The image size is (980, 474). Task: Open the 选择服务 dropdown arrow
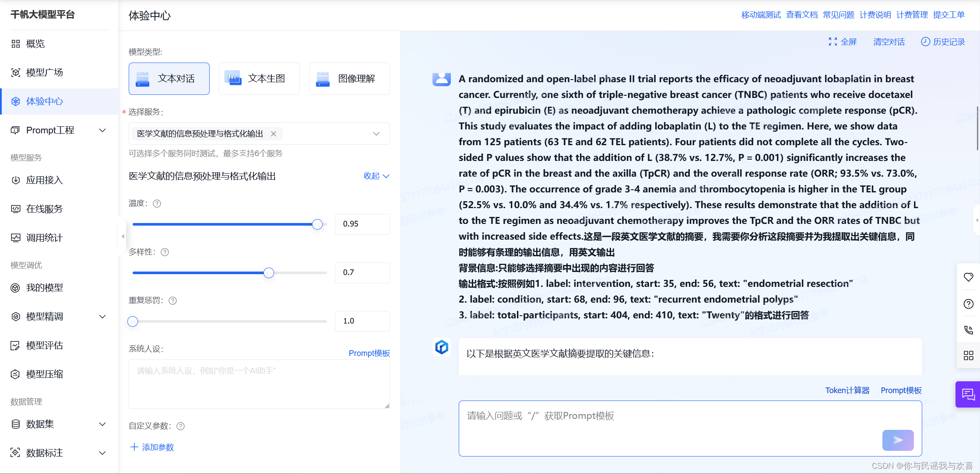[376, 134]
